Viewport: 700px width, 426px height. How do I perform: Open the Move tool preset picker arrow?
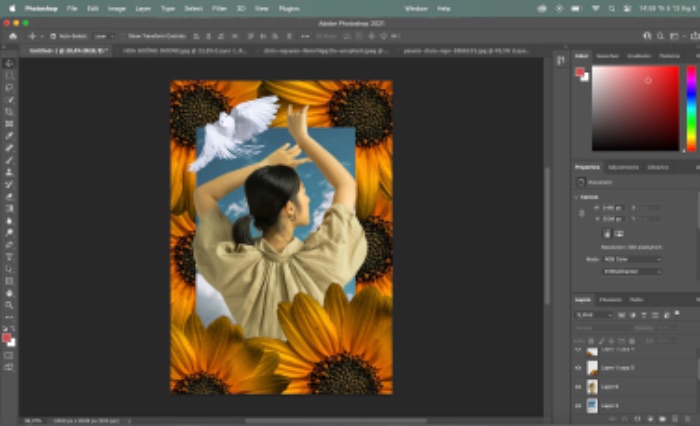(42, 36)
